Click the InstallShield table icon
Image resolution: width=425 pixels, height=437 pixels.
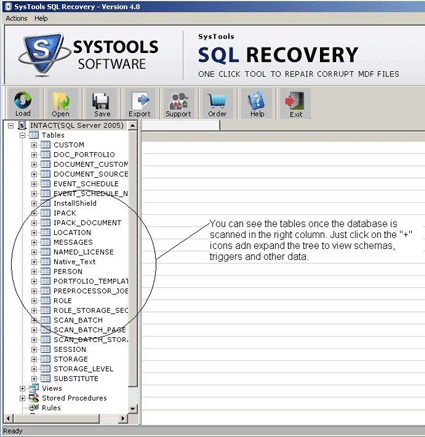coord(45,203)
